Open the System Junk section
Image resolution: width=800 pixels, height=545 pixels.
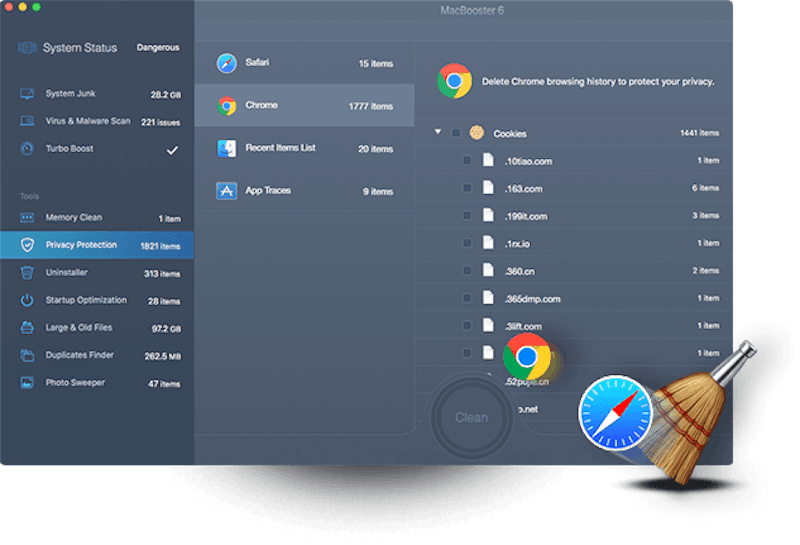97,94
